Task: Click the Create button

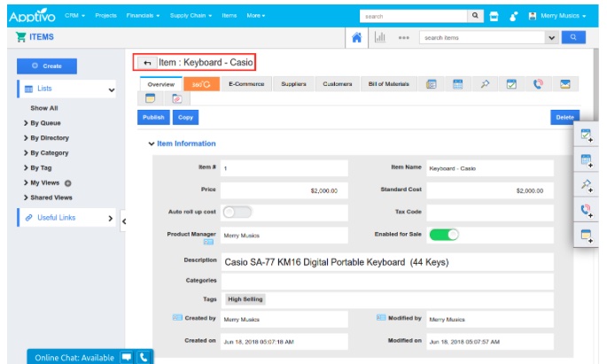Action: click(x=47, y=66)
